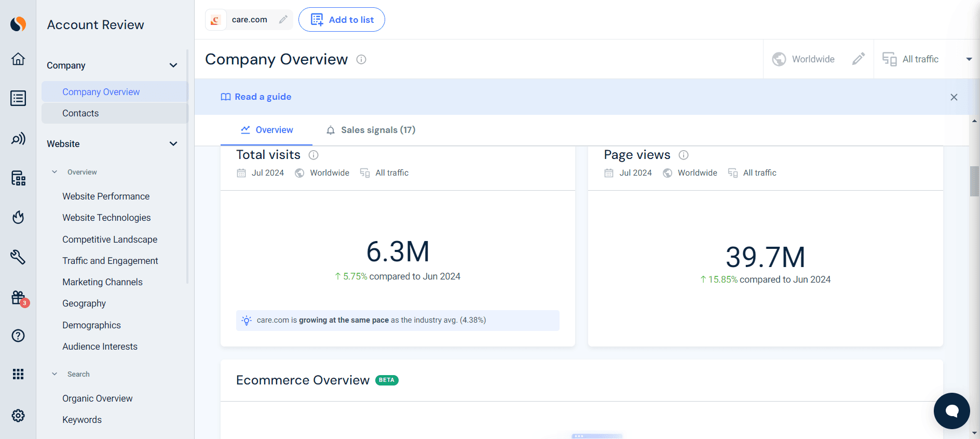Open the help question mark icon
Screen dimensions: 980x439
(x=18, y=336)
